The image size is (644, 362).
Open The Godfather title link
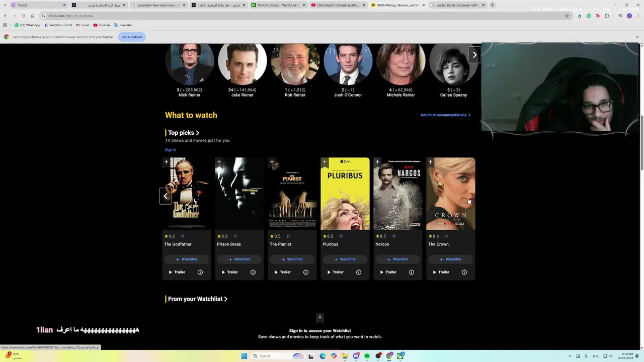(178, 244)
